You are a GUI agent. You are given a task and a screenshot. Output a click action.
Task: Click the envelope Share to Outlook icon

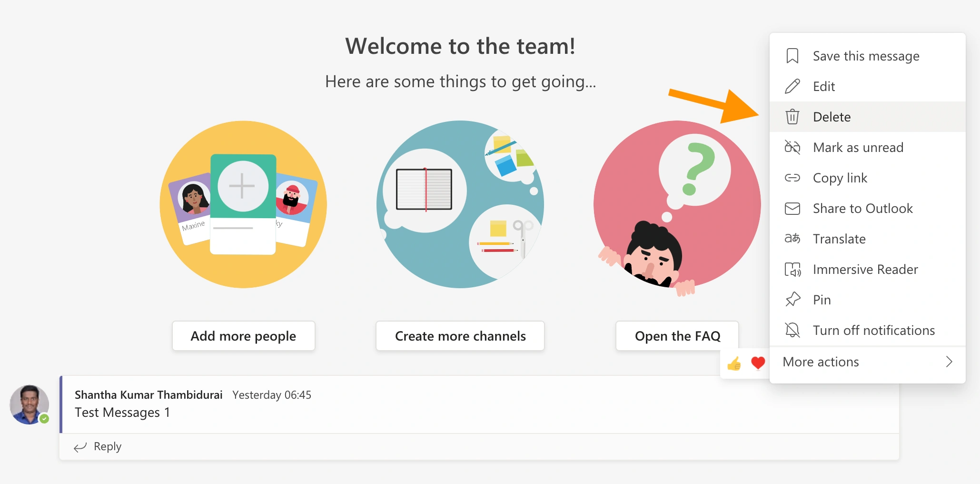[x=792, y=208]
